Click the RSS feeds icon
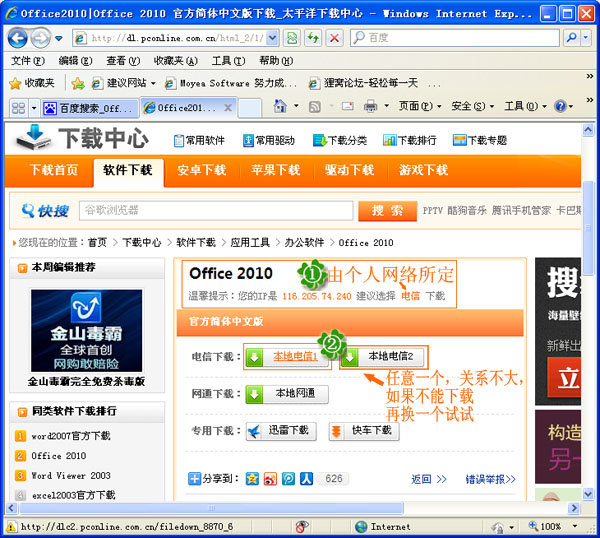The width and height of the screenshot is (600, 538). click(315, 107)
